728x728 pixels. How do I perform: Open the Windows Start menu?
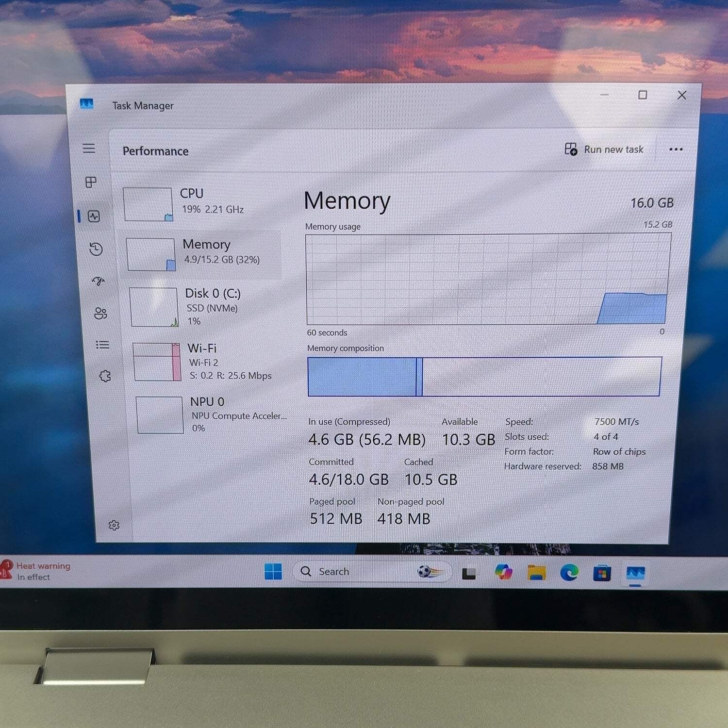pos(273,572)
